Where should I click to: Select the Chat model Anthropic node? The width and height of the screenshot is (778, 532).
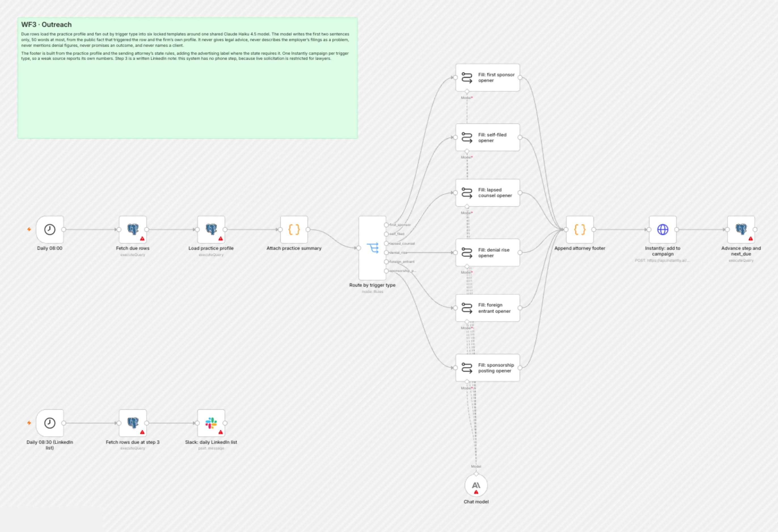(476, 485)
